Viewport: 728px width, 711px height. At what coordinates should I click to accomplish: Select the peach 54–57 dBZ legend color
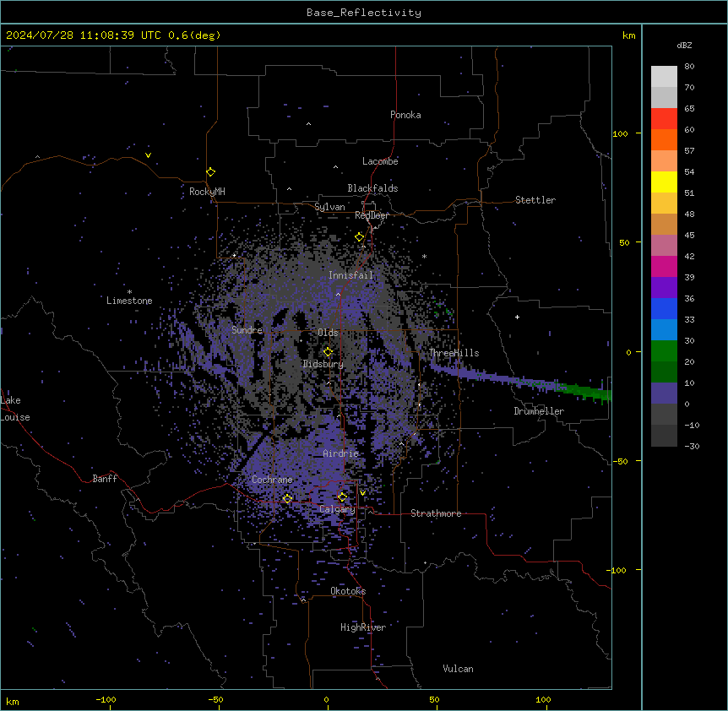[664, 161]
